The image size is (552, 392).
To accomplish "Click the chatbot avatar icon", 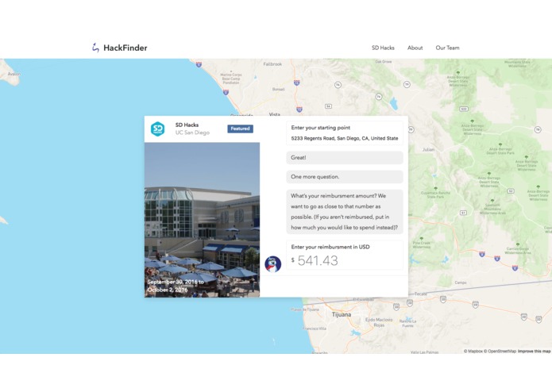I will pos(273,264).
